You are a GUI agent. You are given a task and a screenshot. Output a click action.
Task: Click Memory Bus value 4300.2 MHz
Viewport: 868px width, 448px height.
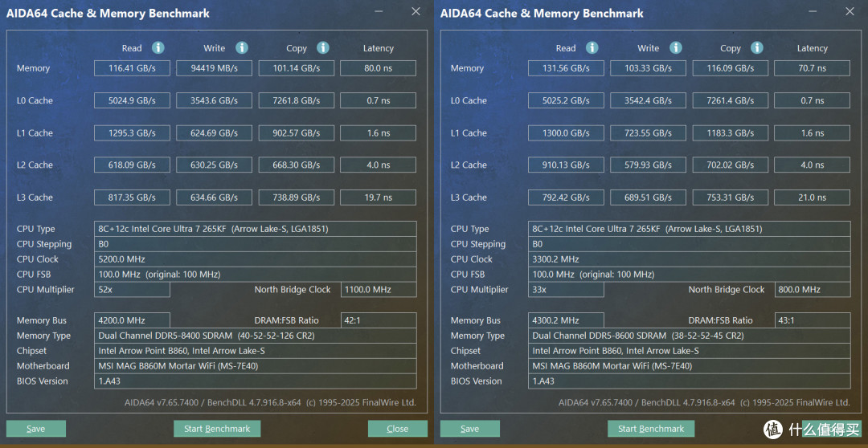pos(566,321)
